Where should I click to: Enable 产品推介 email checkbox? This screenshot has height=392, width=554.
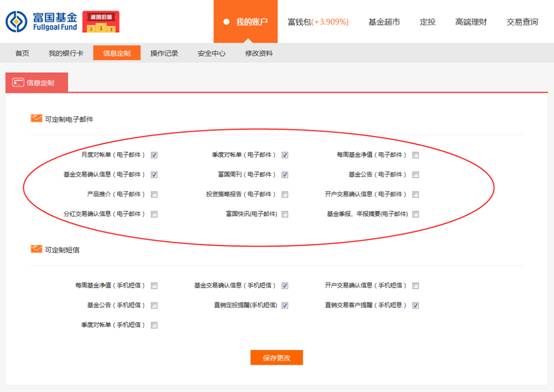click(154, 194)
